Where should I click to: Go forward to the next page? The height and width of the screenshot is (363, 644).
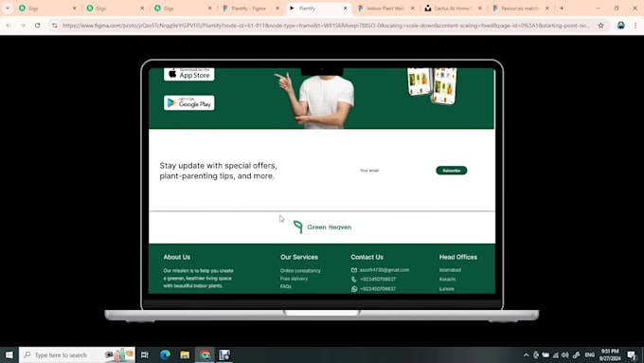pyautogui.click(x=23, y=26)
